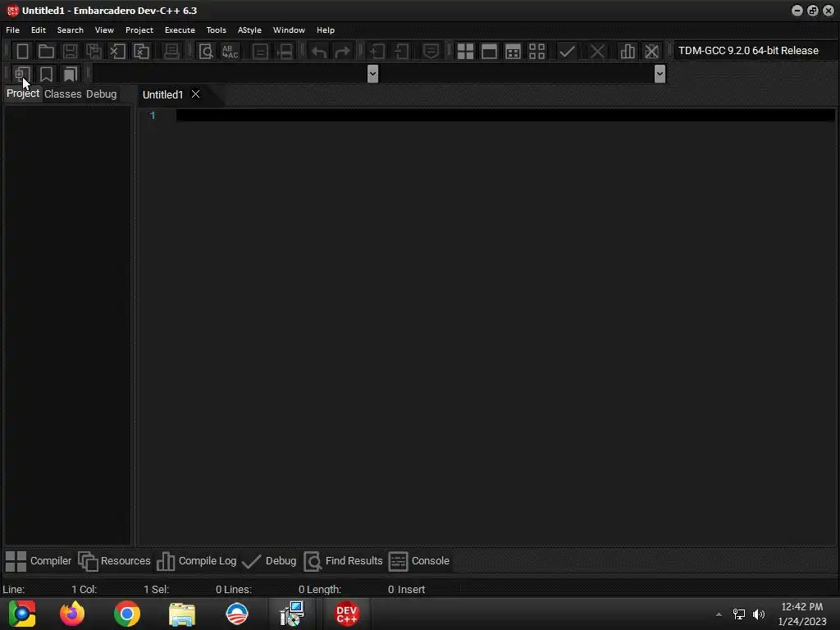Click the Profile analysis chart icon
The width and height of the screenshot is (840, 630).
click(x=628, y=52)
